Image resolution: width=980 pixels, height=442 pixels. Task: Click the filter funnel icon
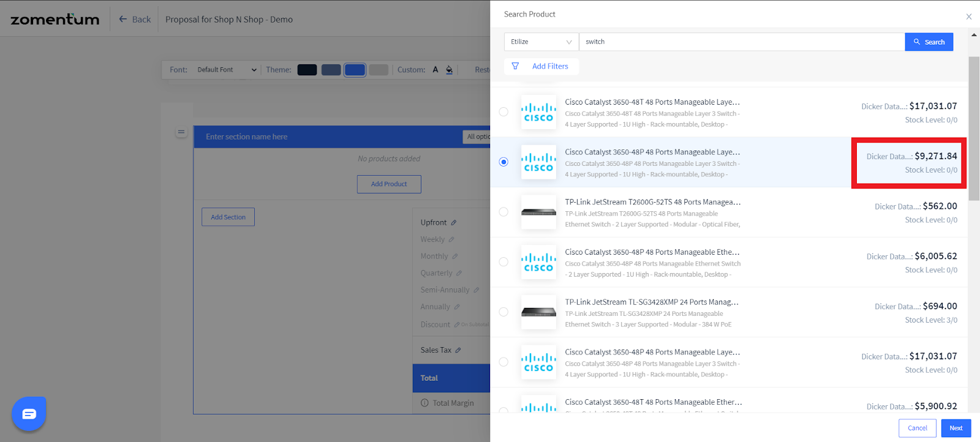515,66
